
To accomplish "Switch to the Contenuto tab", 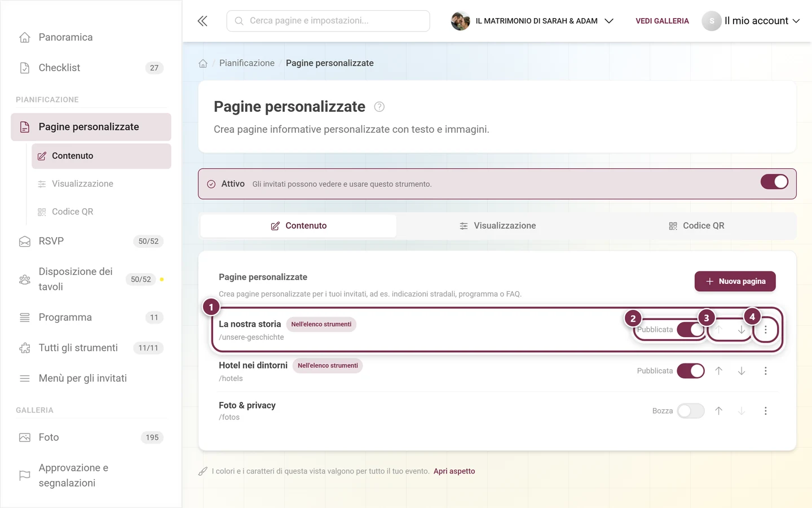I will 298,226.
